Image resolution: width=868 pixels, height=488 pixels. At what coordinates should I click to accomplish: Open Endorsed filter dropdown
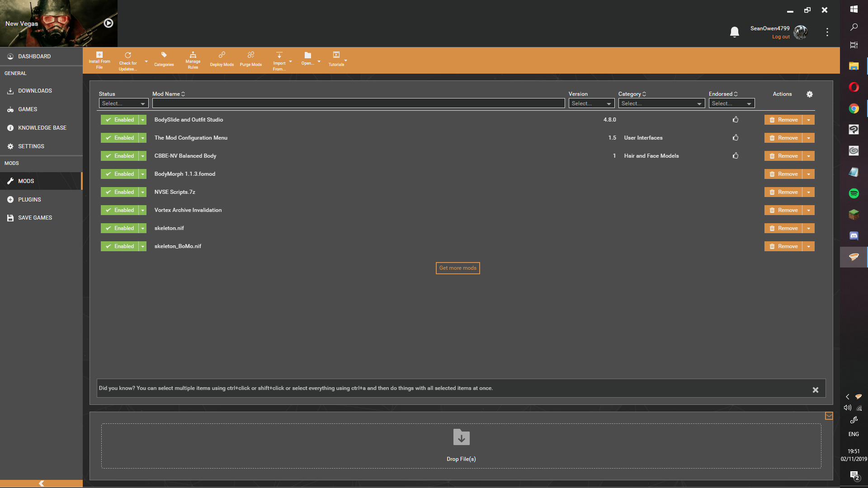731,103
